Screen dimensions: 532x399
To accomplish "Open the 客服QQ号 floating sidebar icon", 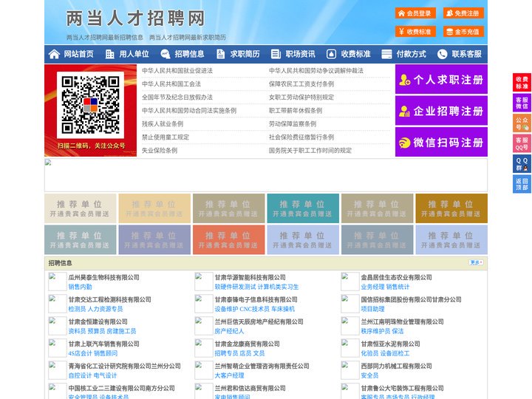I will pos(522,143).
